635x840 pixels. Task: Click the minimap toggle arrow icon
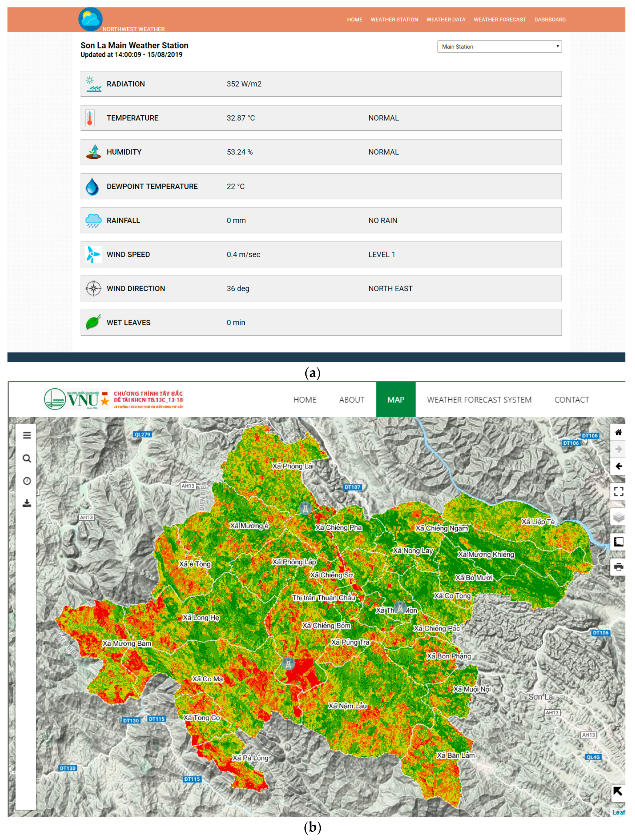(x=618, y=792)
